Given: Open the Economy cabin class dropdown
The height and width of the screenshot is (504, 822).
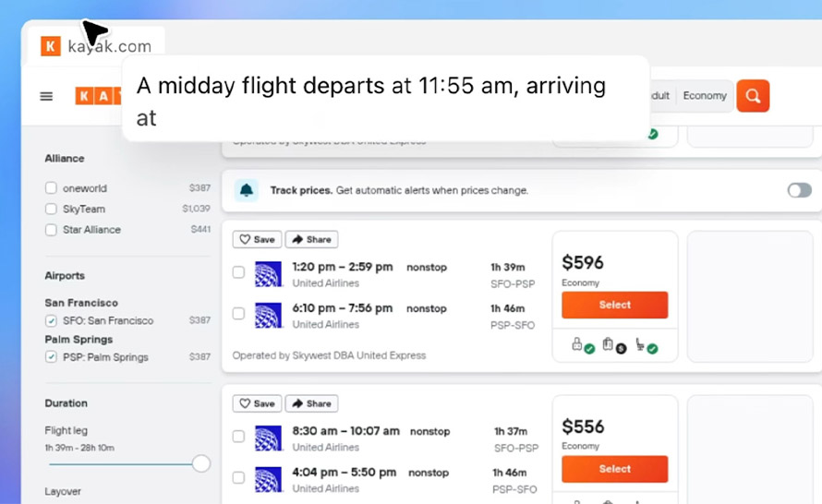Looking at the screenshot, I should coord(705,96).
